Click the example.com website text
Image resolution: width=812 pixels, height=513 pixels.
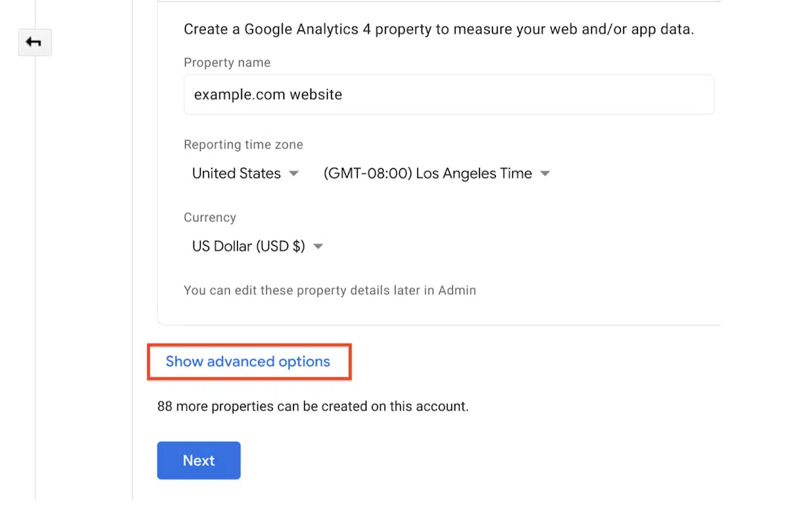(268, 94)
